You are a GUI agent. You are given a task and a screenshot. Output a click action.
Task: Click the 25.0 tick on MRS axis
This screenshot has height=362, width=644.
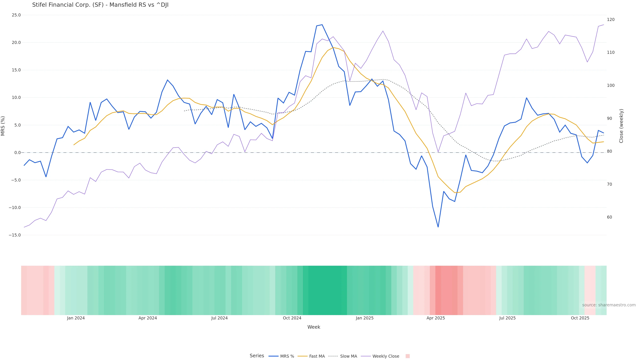[16, 15]
